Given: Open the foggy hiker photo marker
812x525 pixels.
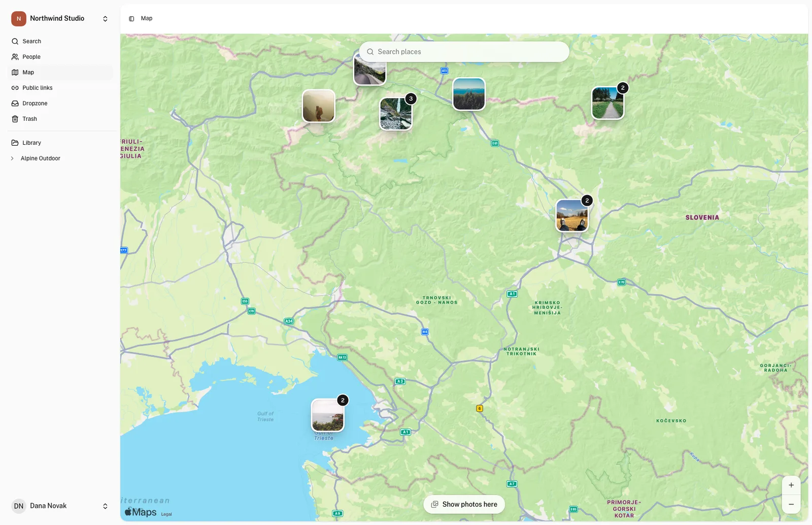Looking at the screenshot, I should [x=319, y=106].
